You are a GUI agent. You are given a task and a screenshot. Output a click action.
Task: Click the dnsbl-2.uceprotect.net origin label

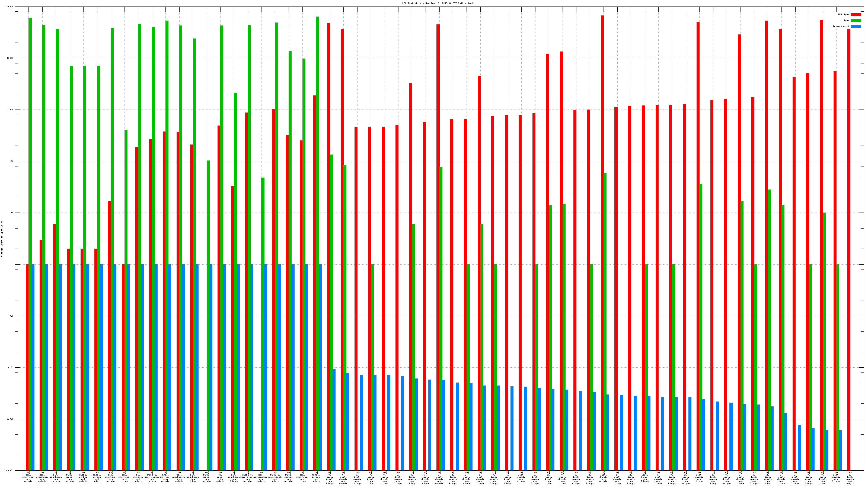pos(275,477)
